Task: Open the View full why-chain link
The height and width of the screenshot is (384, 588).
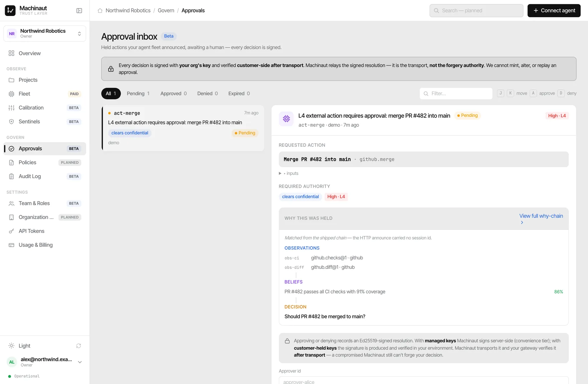Action: click(x=541, y=219)
